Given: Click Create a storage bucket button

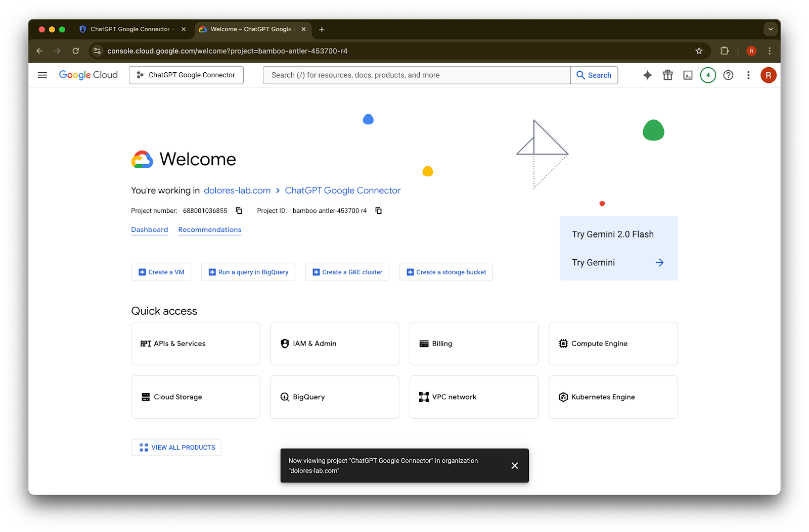Looking at the screenshot, I should [x=446, y=272].
